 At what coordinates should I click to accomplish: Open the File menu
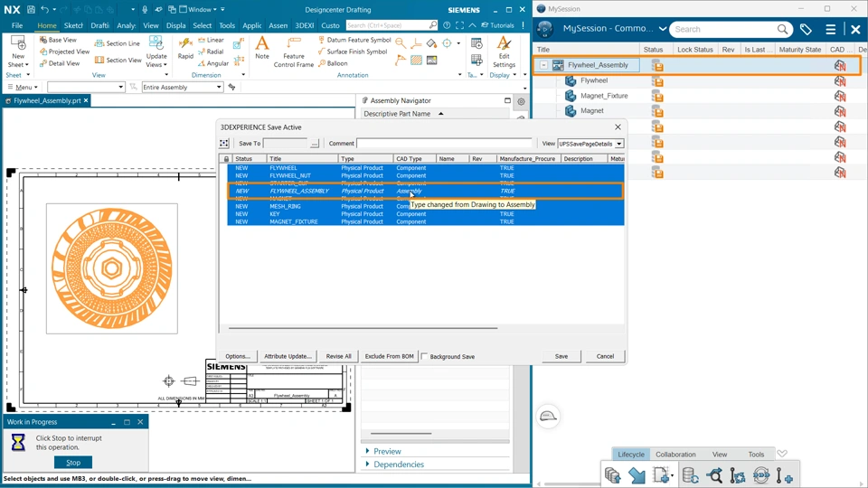[17, 25]
